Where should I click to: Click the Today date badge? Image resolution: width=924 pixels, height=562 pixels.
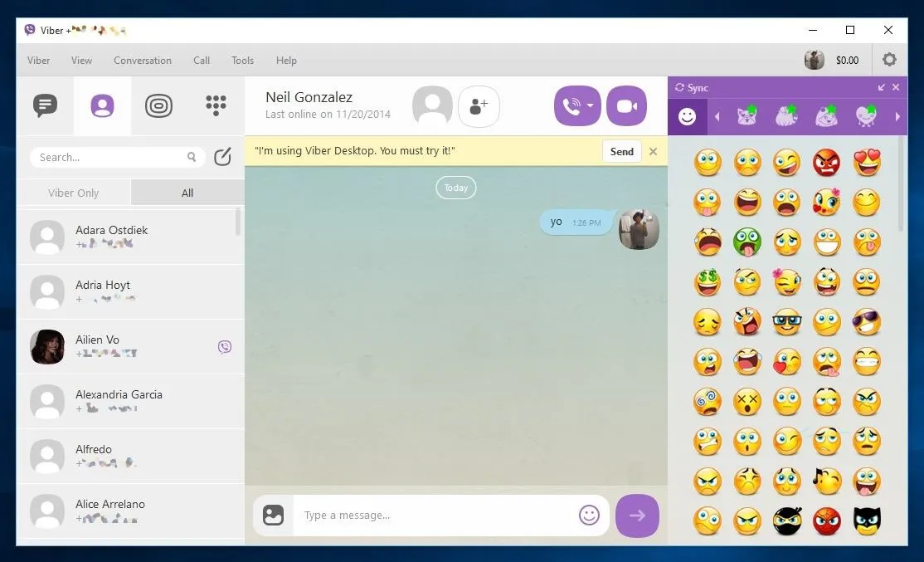(456, 188)
